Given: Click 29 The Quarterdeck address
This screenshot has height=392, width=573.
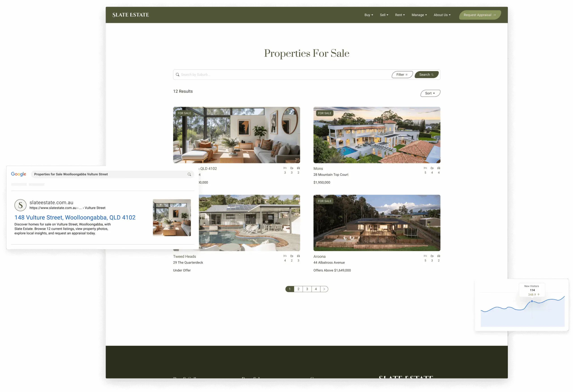Looking at the screenshot, I should click(188, 263).
